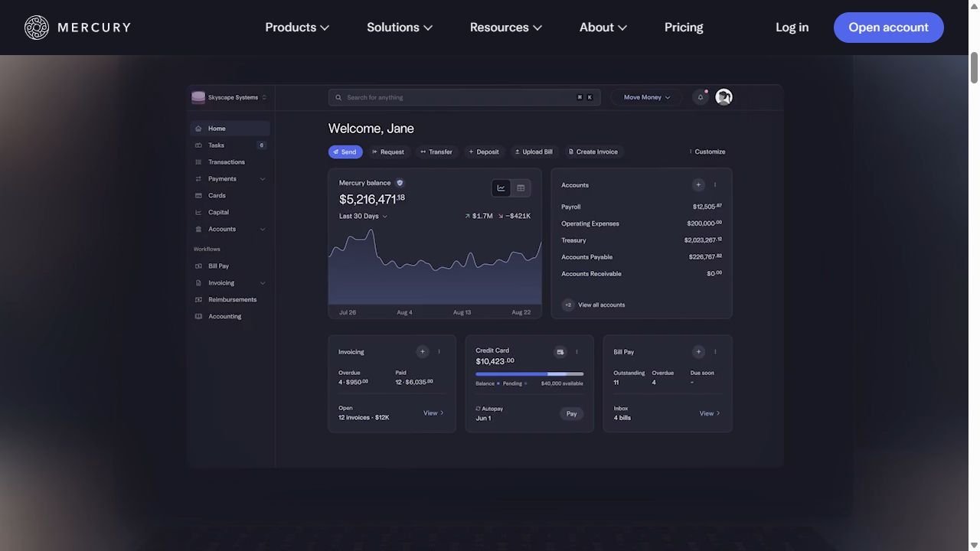Expand the About dropdown
The width and height of the screenshot is (980, 551).
(603, 28)
